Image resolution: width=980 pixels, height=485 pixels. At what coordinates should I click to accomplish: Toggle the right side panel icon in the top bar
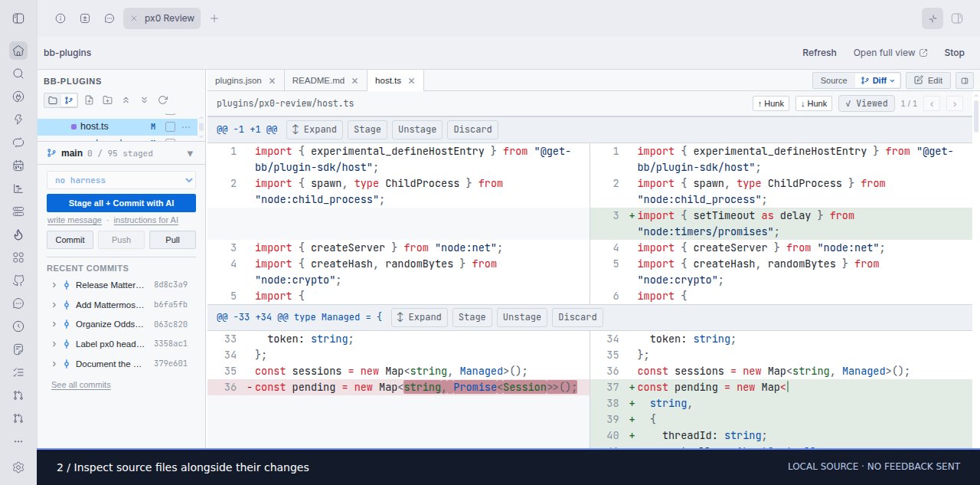click(956, 18)
